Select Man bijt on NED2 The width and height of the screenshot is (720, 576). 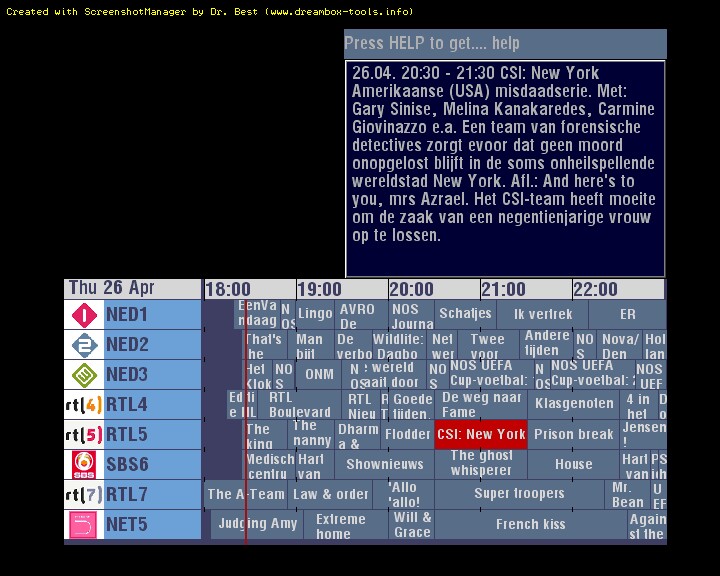click(310, 344)
